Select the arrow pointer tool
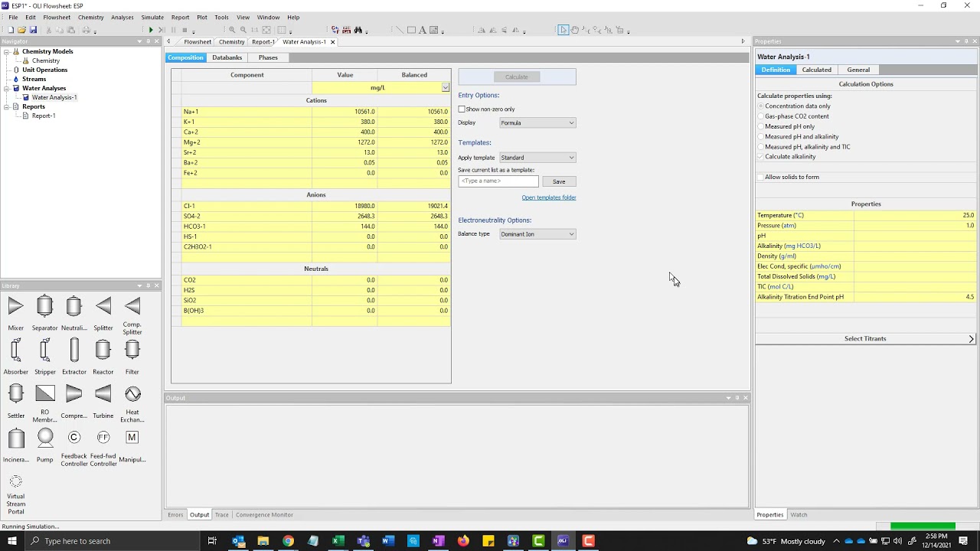 point(563,30)
